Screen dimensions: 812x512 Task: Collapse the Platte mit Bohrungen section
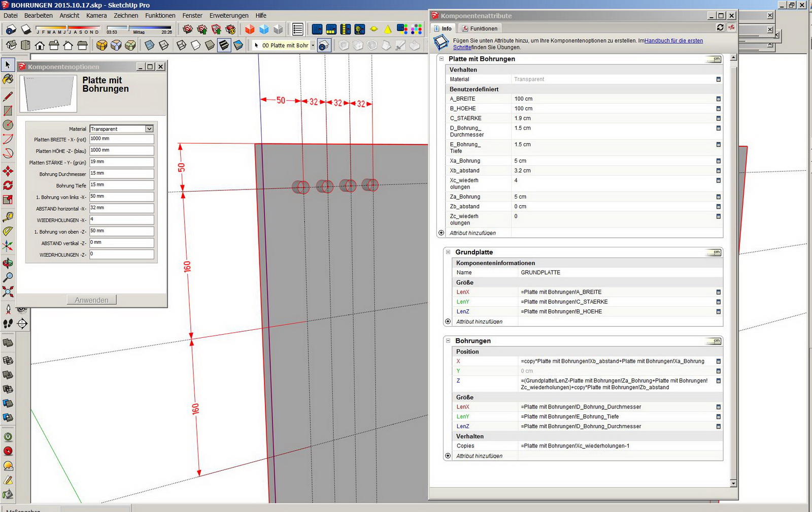[x=442, y=59]
